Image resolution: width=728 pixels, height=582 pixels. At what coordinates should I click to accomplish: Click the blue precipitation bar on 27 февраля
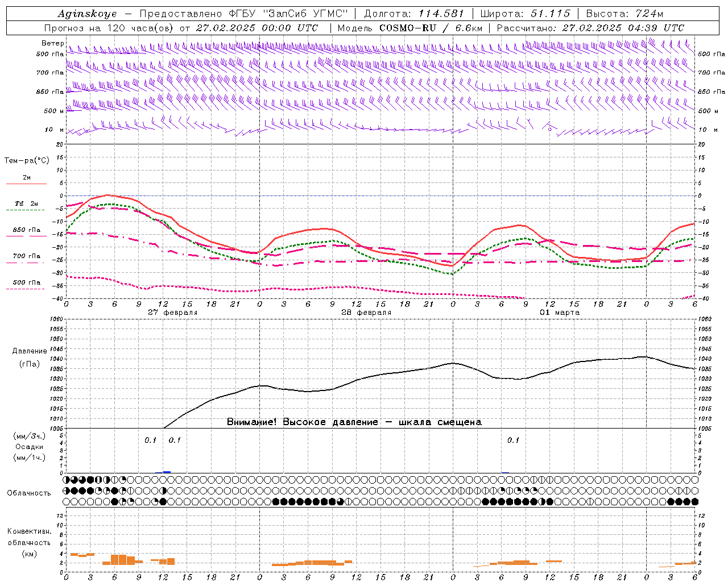coord(167,472)
